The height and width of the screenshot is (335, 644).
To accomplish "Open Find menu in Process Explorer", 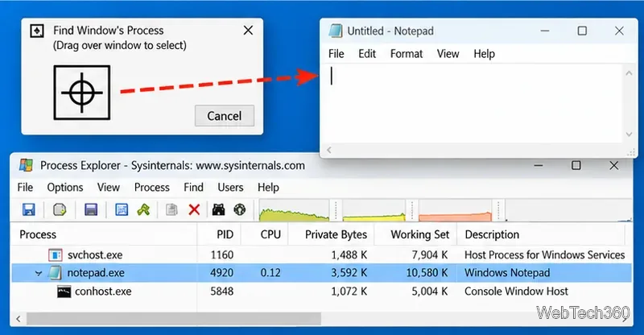I will (x=193, y=188).
